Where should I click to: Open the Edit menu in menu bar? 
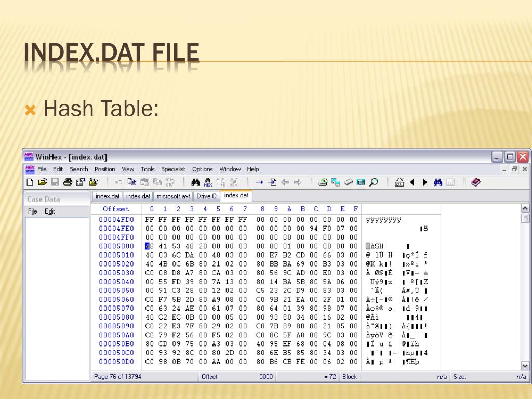[x=58, y=169]
